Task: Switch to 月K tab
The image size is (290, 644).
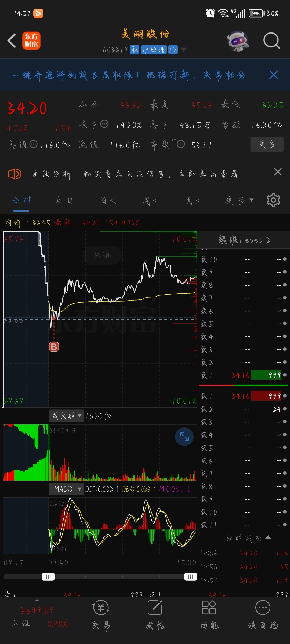Action: point(194,201)
